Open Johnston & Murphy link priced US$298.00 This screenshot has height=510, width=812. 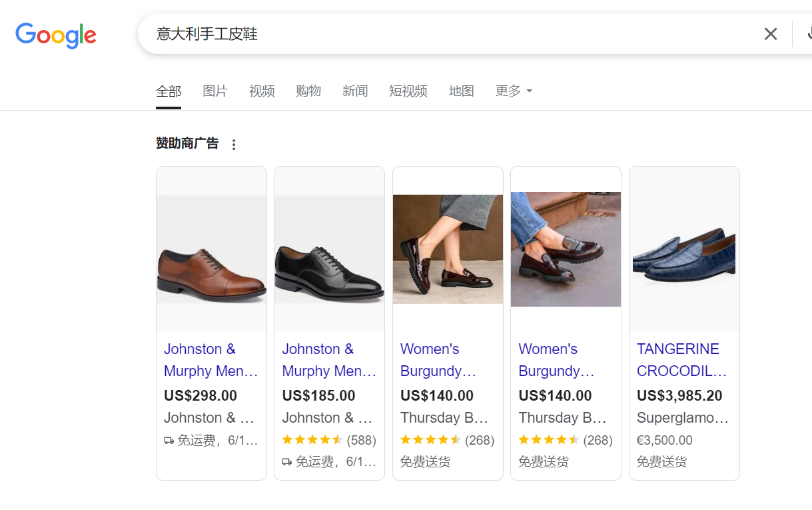[x=211, y=360]
